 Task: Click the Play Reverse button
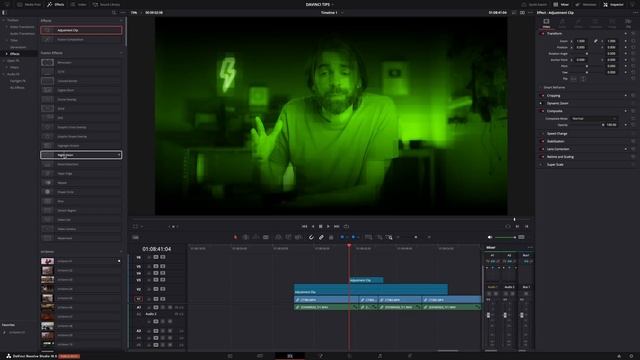313,226
